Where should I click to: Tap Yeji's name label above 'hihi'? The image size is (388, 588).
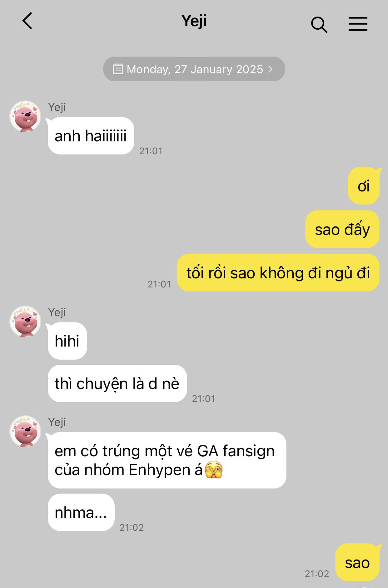point(57,312)
